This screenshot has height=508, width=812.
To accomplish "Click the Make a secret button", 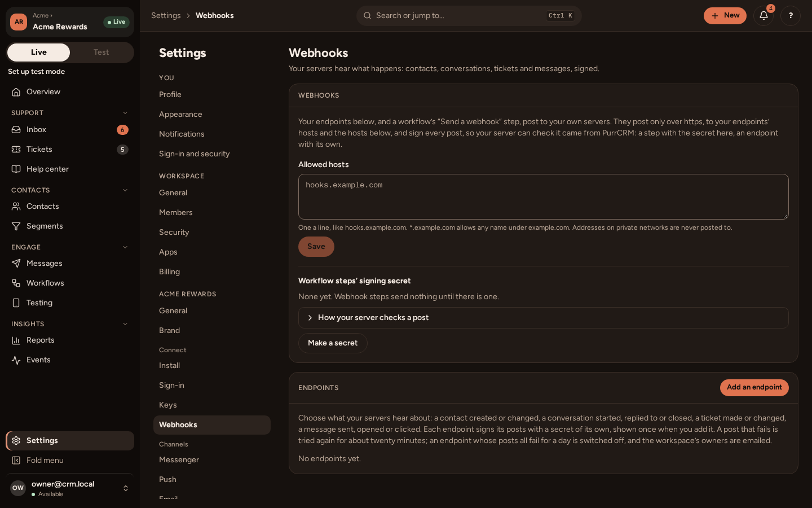I will [x=333, y=343].
